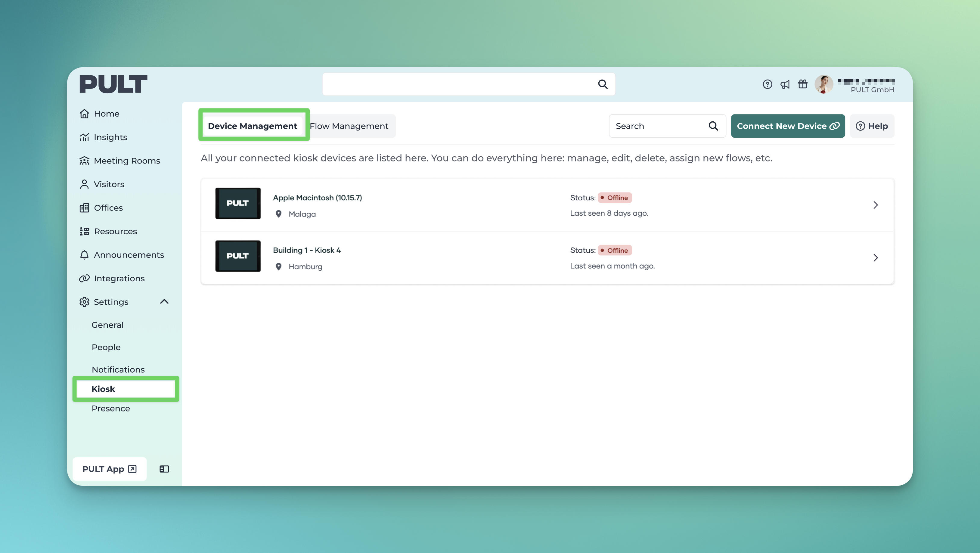Click the Connect New Device button
This screenshot has width=980, height=553.
coord(787,126)
